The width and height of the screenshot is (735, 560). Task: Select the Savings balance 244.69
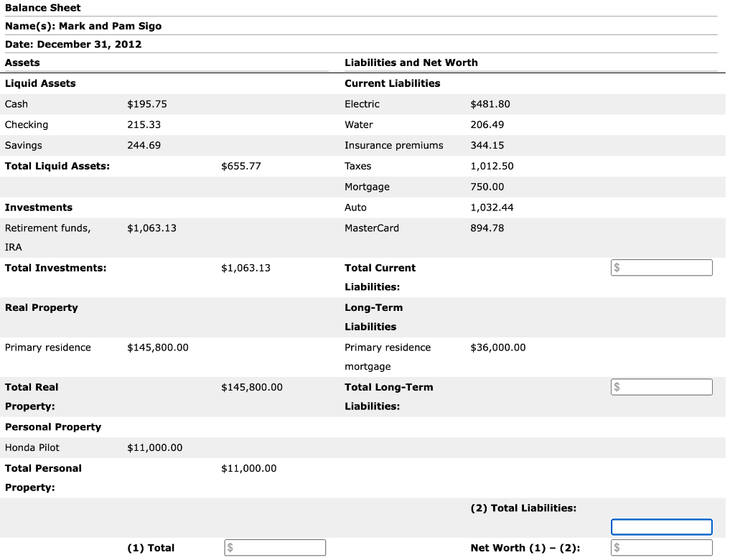[144, 145]
